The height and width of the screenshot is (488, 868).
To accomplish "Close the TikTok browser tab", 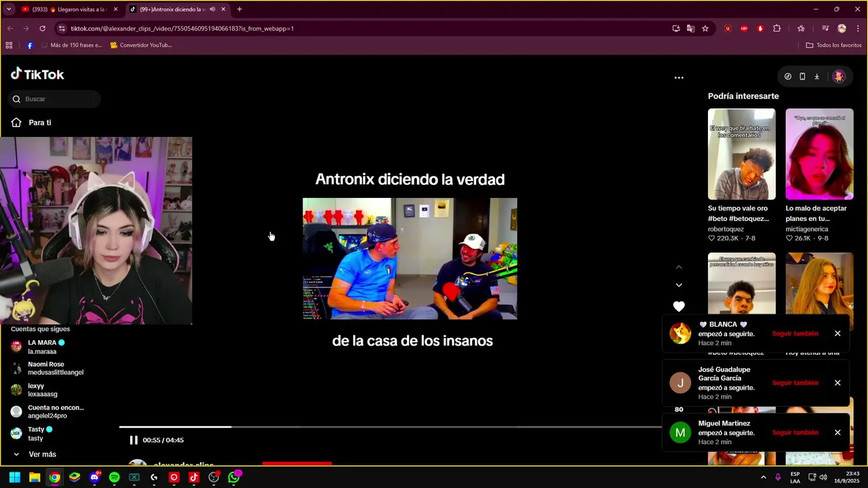I will tap(223, 9).
